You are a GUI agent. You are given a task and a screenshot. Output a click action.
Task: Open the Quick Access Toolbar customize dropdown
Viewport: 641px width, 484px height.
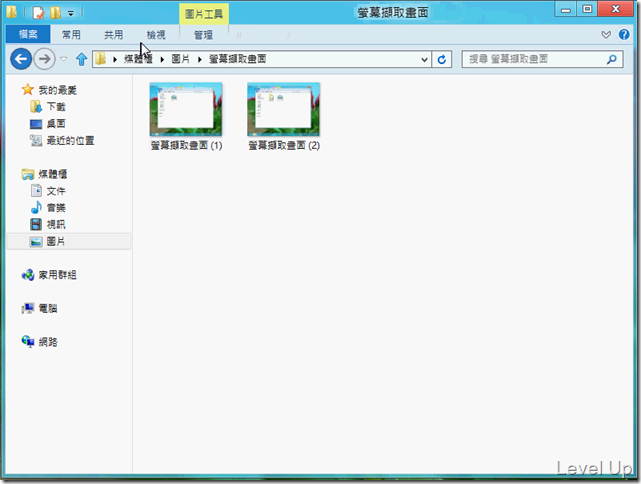coord(71,13)
